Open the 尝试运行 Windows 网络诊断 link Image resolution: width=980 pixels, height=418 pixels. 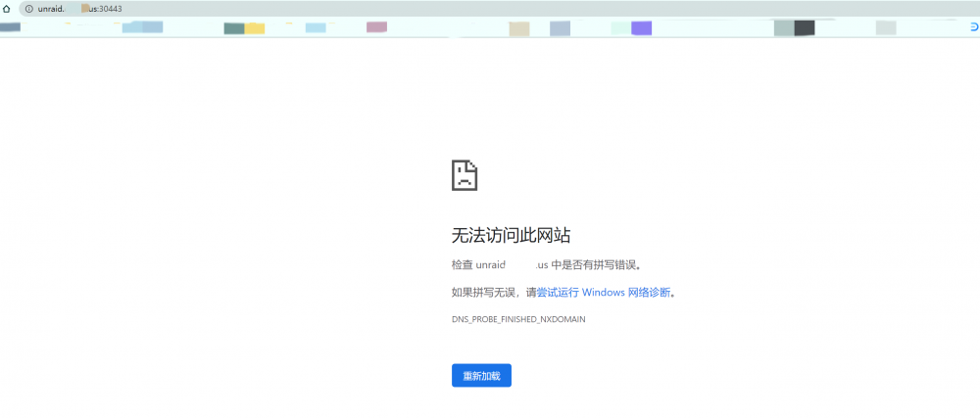(x=604, y=292)
